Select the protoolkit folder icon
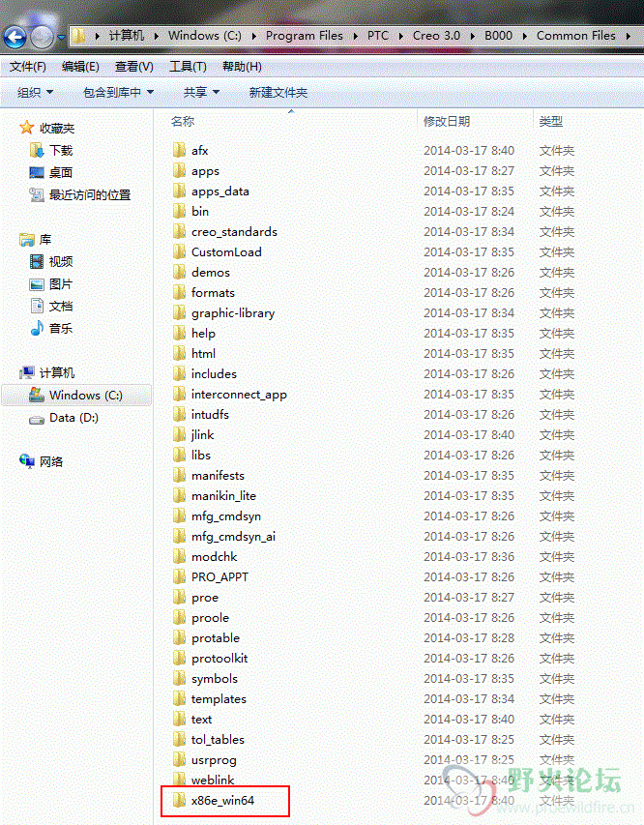The width and height of the screenshot is (644, 825). (180, 658)
